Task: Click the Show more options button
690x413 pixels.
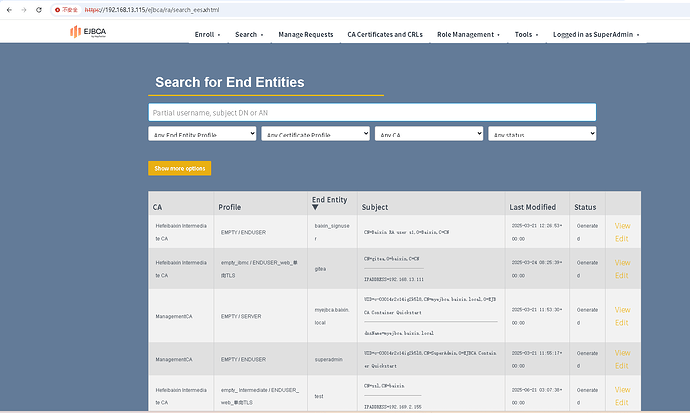Action: tap(179, 168)
